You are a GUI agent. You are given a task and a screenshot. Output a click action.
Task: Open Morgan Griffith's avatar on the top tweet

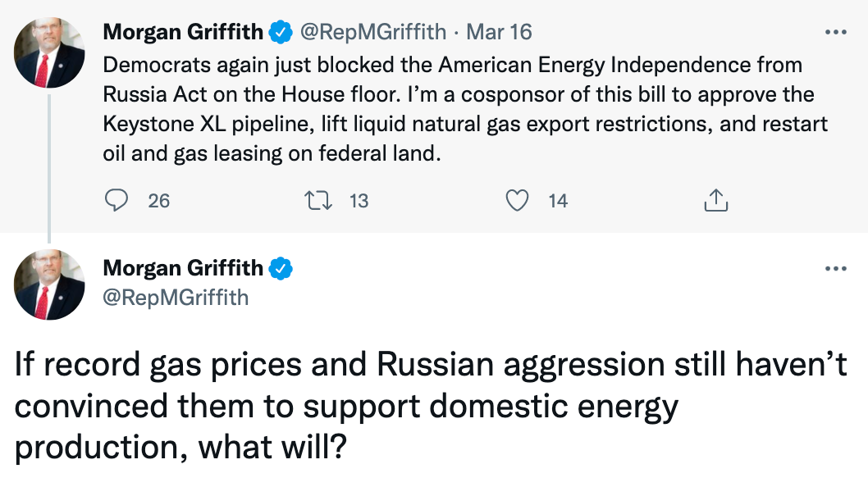click(49, 53)
